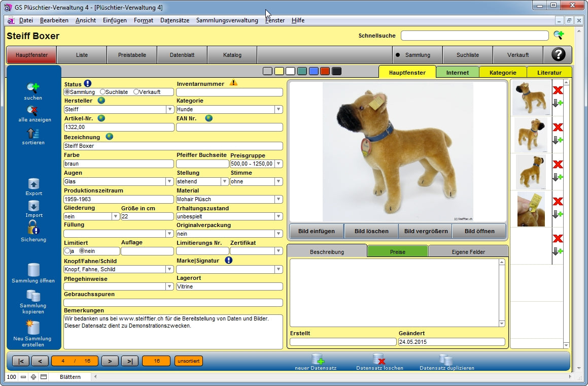The width and height of the screenshot is (588, 386).
Task: Click the 'suchen' magnifier icon in sidebar
Action: click(x=33, y=87)
